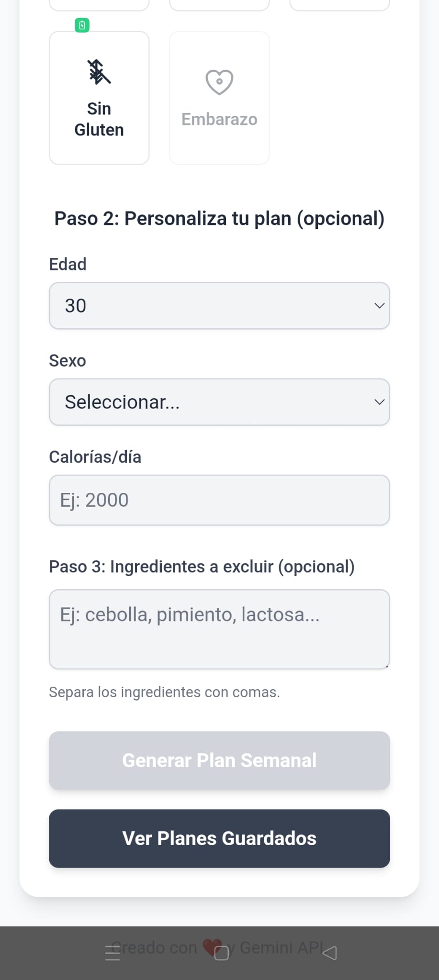Open Ver Planes Guardados
Viewport: 439px width, 980px height.
(219, 838)
